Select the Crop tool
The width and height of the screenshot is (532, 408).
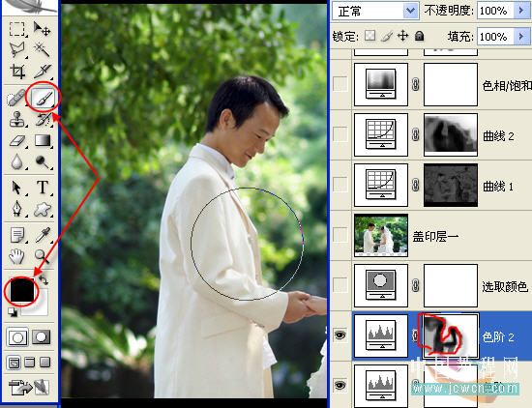(17, 72)
